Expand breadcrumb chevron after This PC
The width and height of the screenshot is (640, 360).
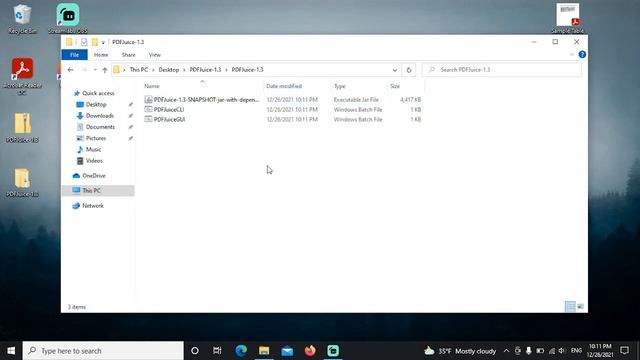[153, 70]
